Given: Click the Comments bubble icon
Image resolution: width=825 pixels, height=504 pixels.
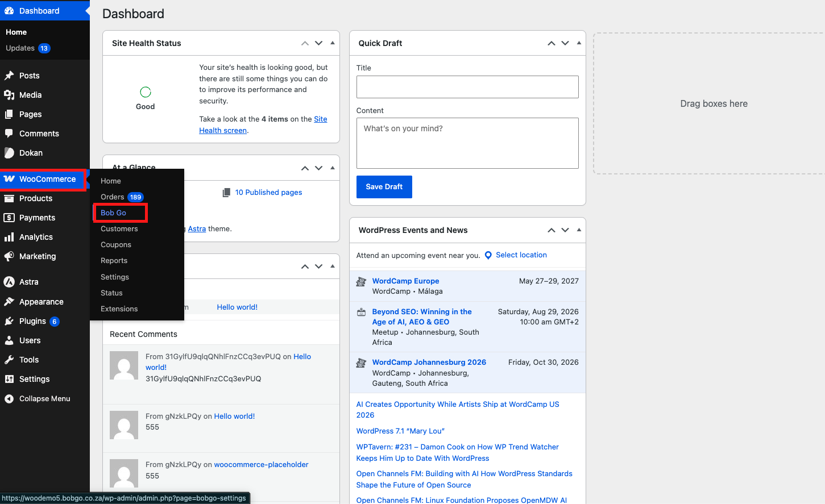Looking at the screenshot, I should (x=9, y=134).
